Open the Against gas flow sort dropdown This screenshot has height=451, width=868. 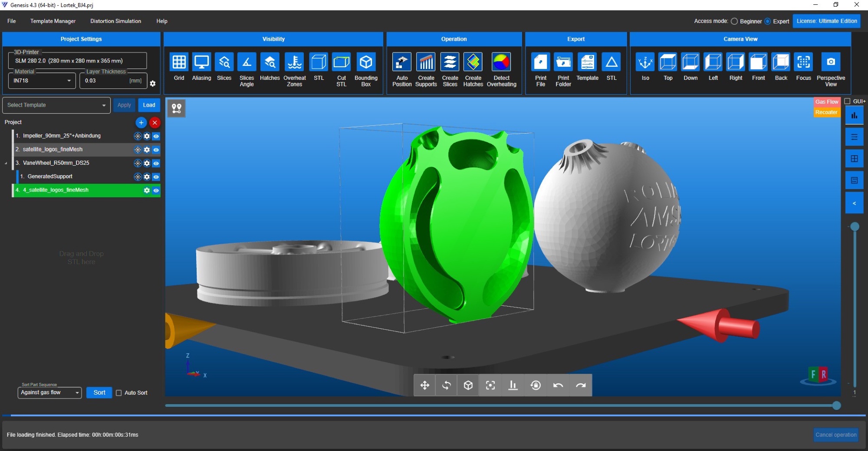point(49,393)
